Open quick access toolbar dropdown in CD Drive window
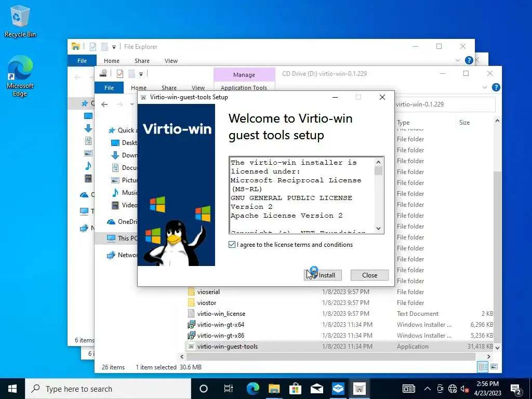Viewport: 532px width, 399px height. point(141,74)
